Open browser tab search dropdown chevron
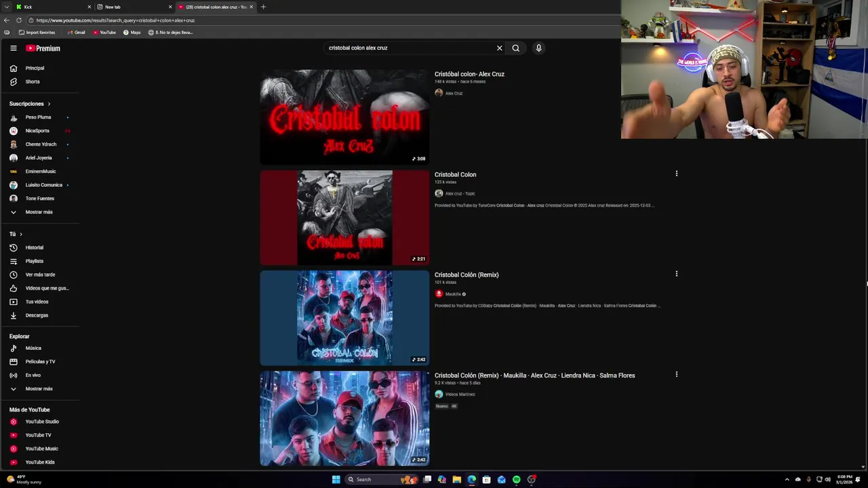The image size is (868, 488). pos(6,7)
